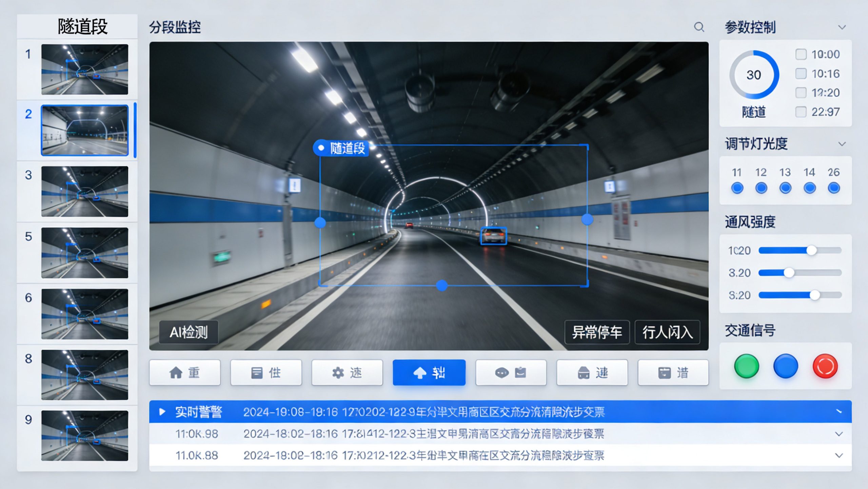Click the 行人闯入 detection tag
868x489 pixels.
[x=667, y=332]
